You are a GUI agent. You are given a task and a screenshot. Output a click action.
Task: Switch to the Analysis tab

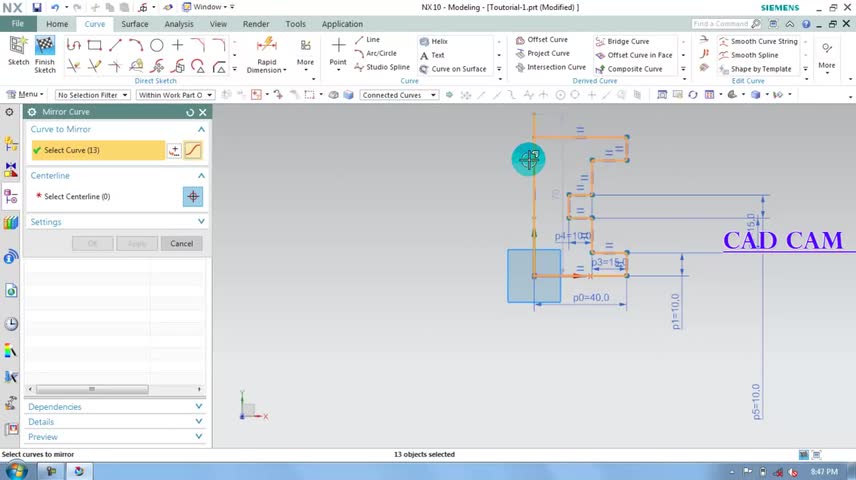[179, 24]
